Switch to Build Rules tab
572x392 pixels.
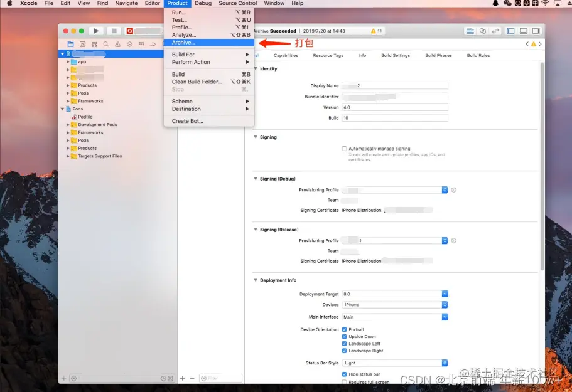(478, 55)
